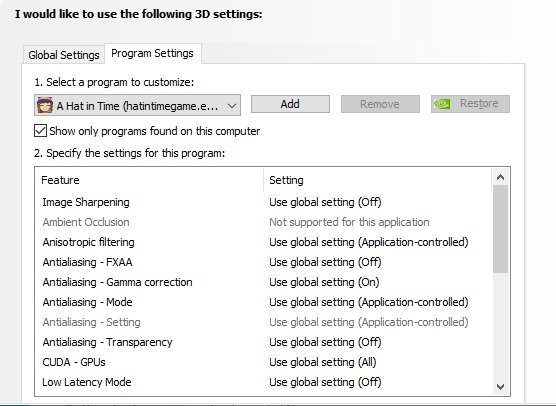Select Antialiasing - Transparency feature
This screenshot has height=406, width=556.
(107, 342)
